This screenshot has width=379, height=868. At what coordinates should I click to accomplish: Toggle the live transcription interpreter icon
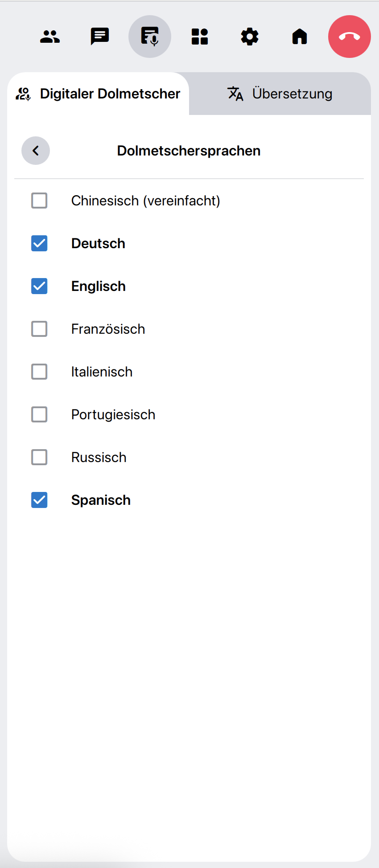point(150,37)
